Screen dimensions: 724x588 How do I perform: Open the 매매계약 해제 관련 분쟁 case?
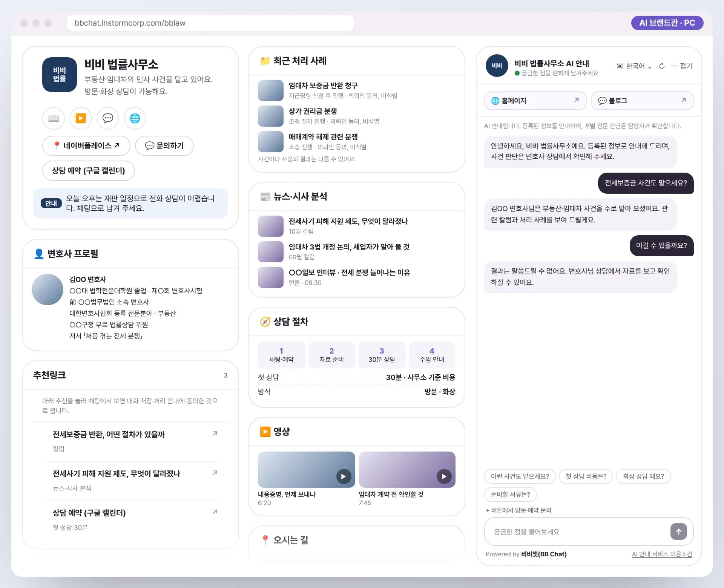pos(356,142)
